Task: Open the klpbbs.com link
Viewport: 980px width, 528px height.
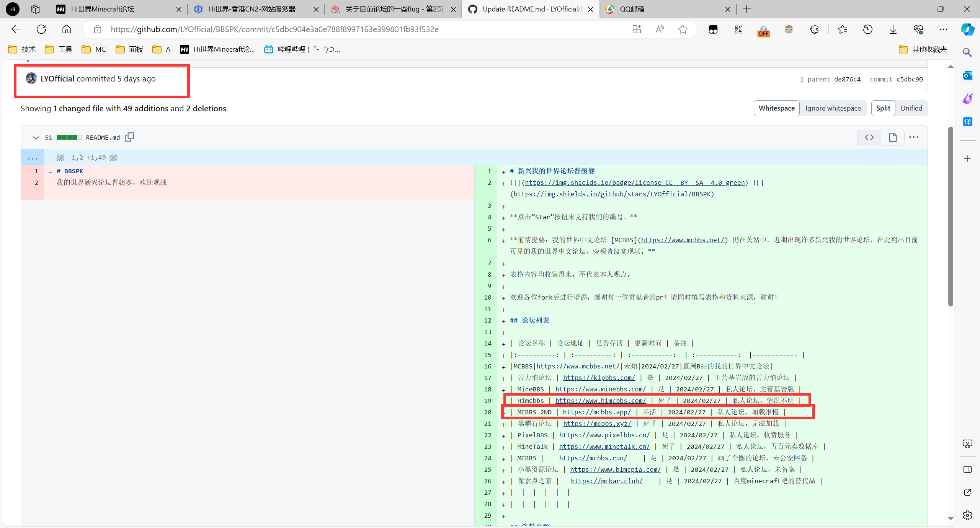Action: (599, 378)
